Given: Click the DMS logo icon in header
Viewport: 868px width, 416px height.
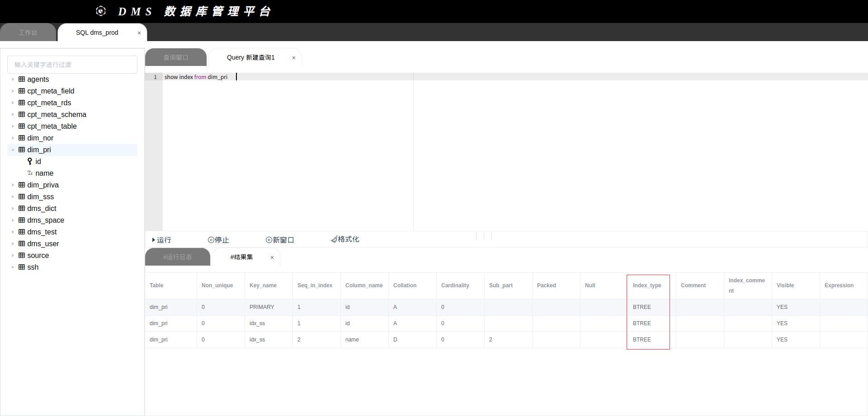Looking at the screenshot, I should pos(101,11).
